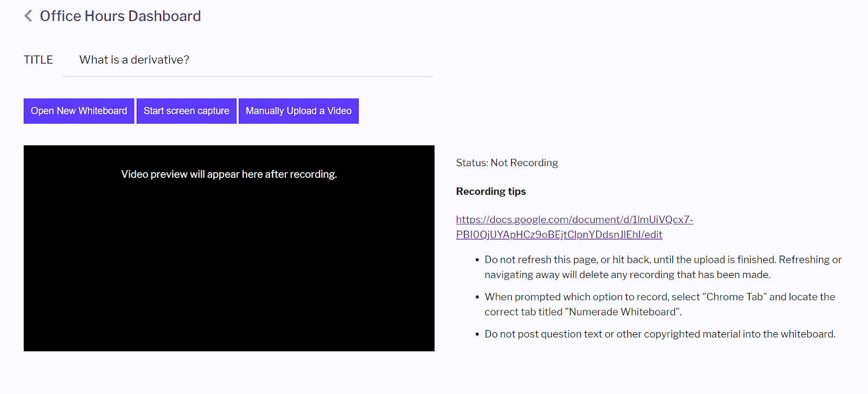Start screen capture
The width and height of the screenshot is (868, 394).
tap(187, 111)
